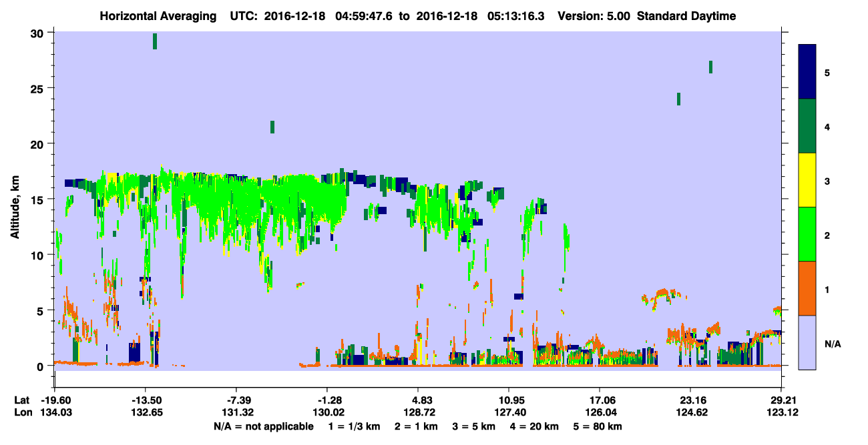The image size is (868, 445).
Task: Click the green marker near 30 km altitude
Action: click(x=155, y=41)
